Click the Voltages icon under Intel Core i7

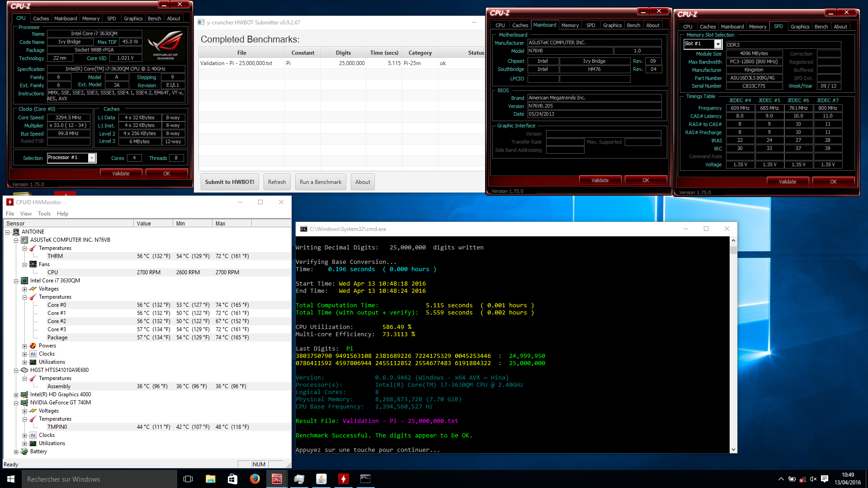point(33,289)
